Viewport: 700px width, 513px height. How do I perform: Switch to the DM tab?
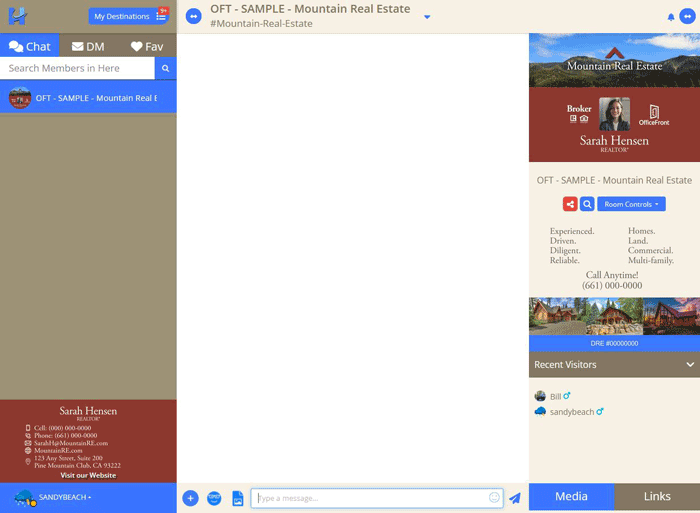(88, 46)
